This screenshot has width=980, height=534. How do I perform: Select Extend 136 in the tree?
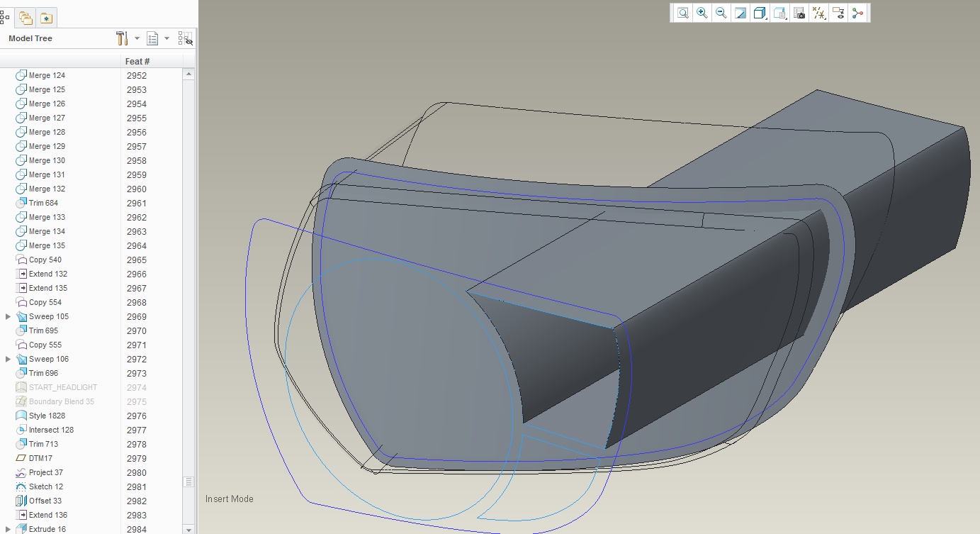(48, 515)
